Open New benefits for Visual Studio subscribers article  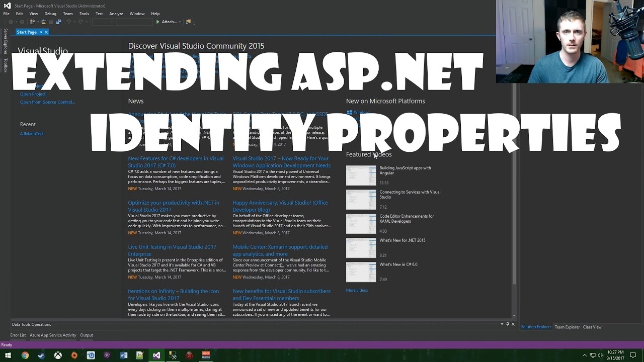pyautogui.click(x=282, y=295)
